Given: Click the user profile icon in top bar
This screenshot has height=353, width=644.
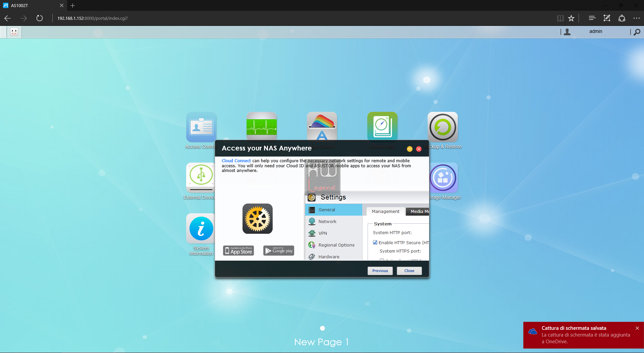Looking at the screenshot, I should [567, 32].
